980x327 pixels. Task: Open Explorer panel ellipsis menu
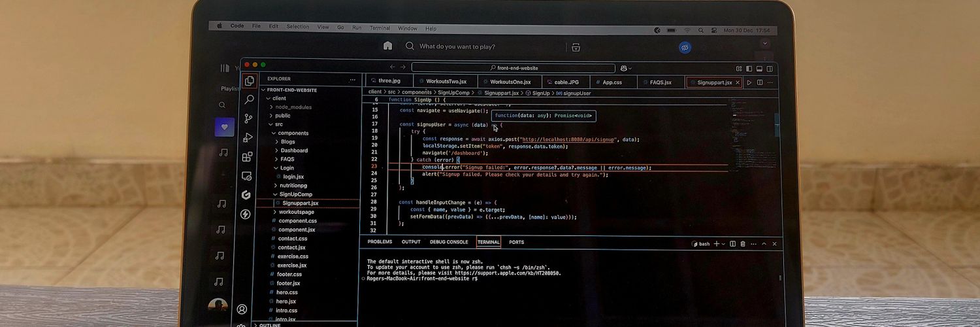tap(353, 79)
